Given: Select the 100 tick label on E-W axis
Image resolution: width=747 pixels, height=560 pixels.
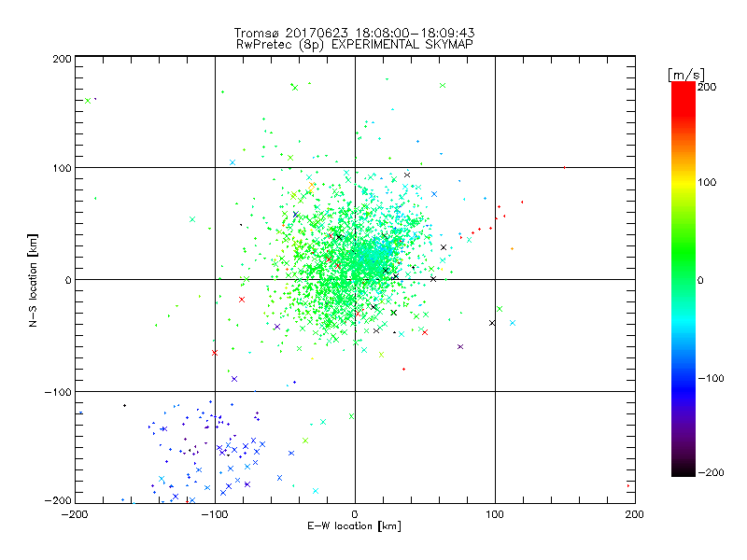Looking at the screenshot, I should (x=495, y=514).
